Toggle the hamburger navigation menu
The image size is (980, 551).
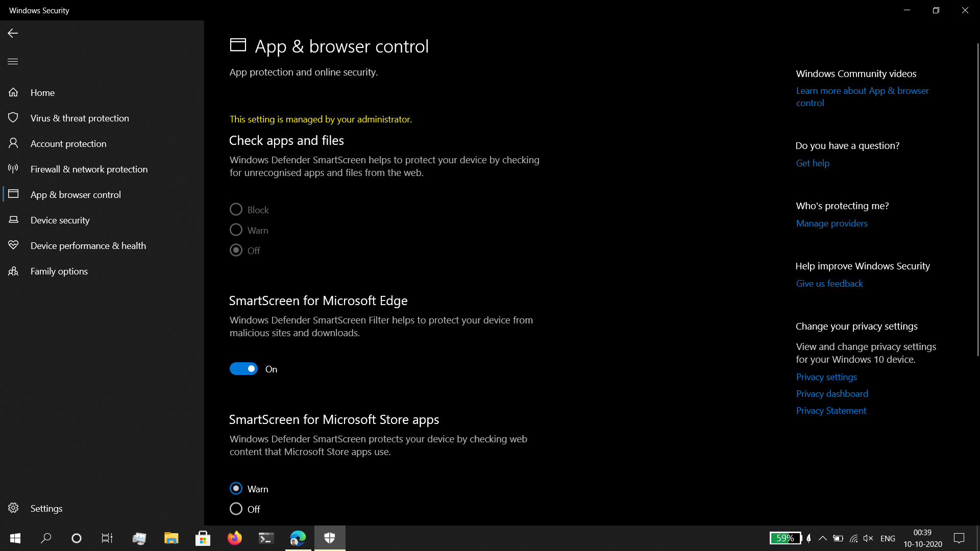click(13, 61)
